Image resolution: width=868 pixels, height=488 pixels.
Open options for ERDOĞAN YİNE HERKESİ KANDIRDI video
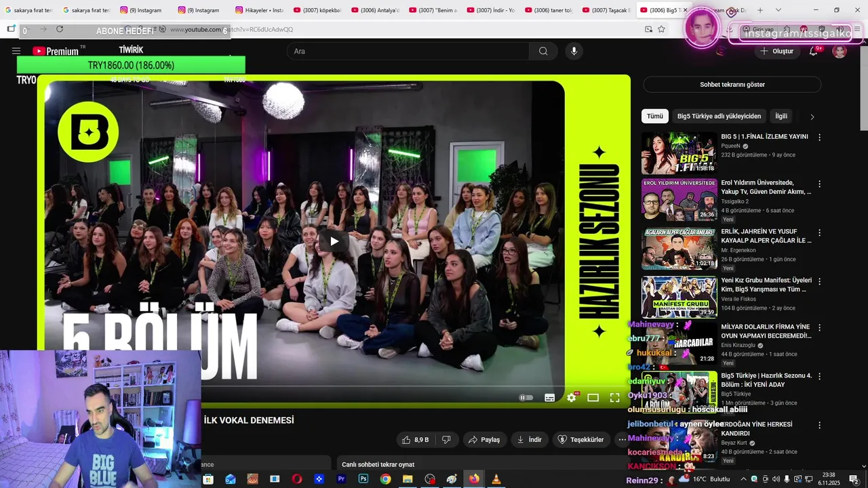coord(819,425)
